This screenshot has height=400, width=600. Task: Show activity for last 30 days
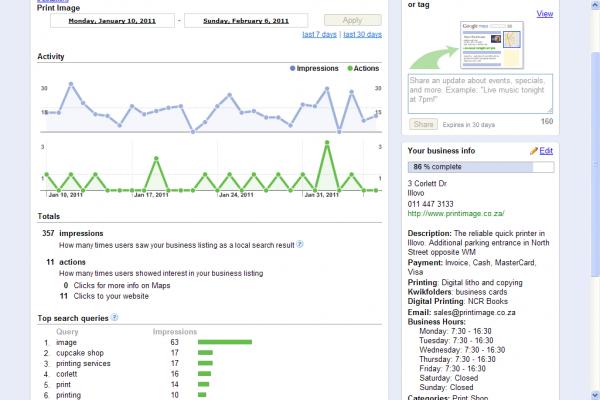[361, 35]
